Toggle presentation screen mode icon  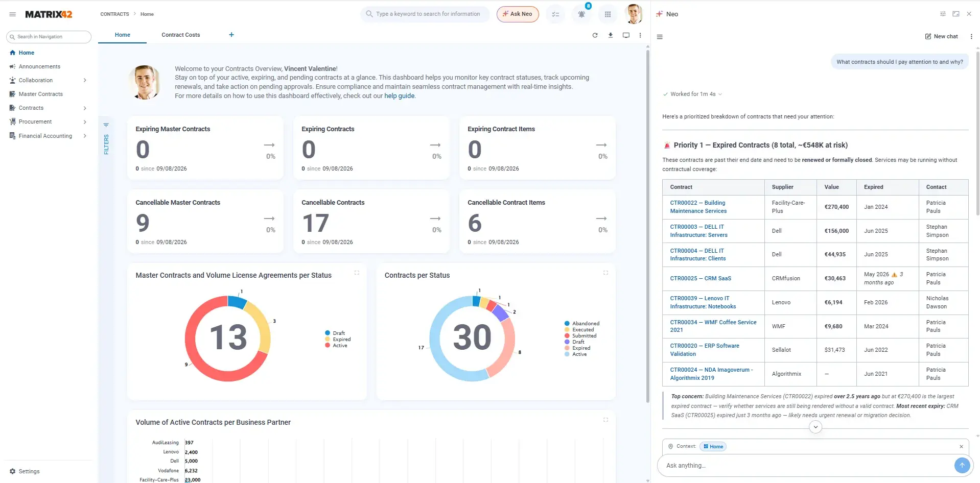pos(626,35)
